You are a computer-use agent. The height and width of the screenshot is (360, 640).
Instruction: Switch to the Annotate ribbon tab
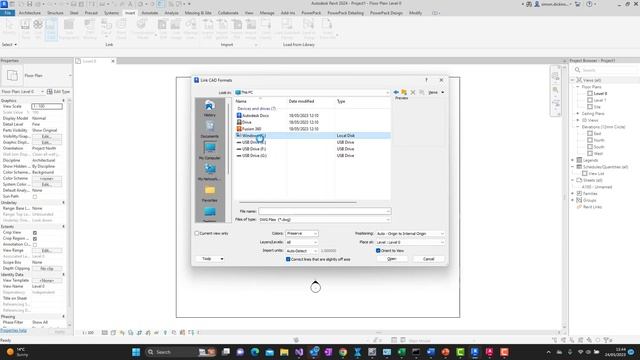pyautogui.click(x=149, y=13)
